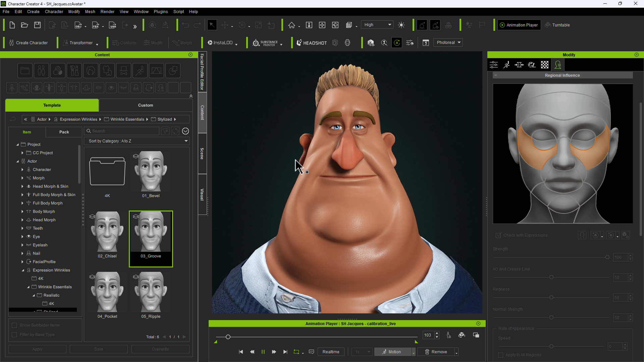644x362 pixels.
Task: Adjust the Strength slider handle
Action: coord(607,257)
